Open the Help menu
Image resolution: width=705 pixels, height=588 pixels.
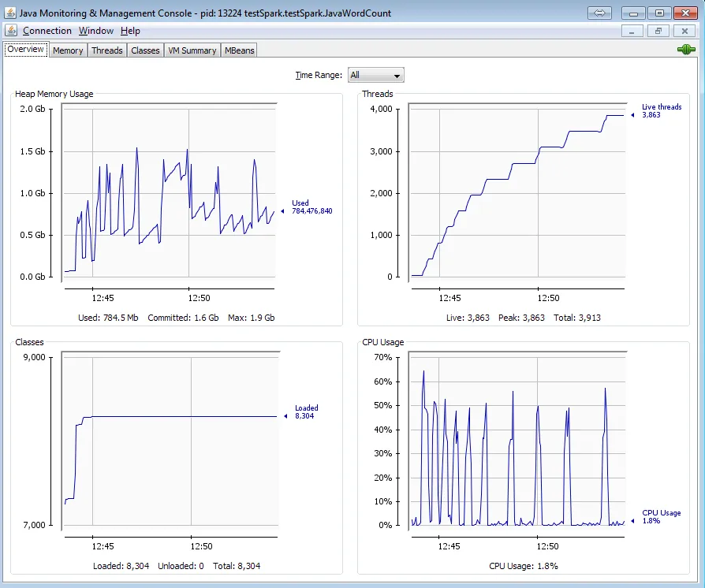(x=130, y=31)
